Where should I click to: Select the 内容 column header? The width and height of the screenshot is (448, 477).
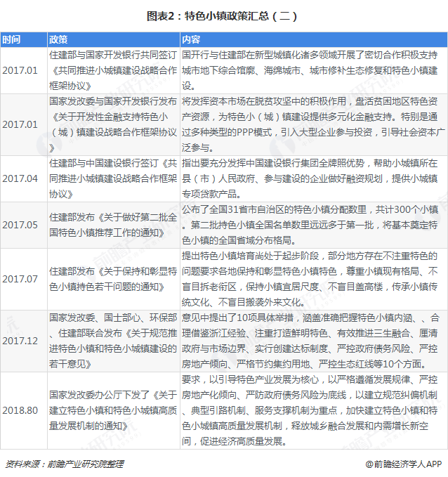(190, 39)
